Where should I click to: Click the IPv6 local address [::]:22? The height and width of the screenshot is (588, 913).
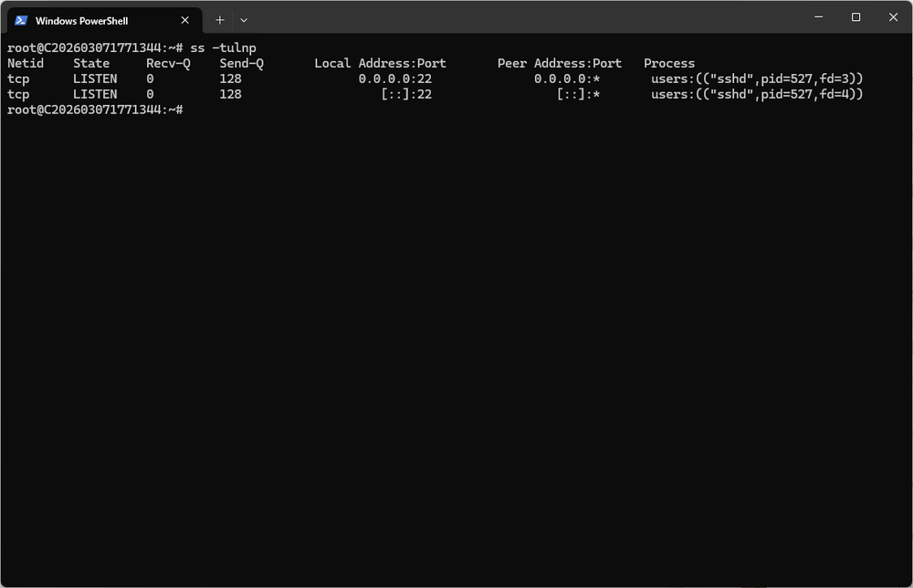click(x=406, y=94)
